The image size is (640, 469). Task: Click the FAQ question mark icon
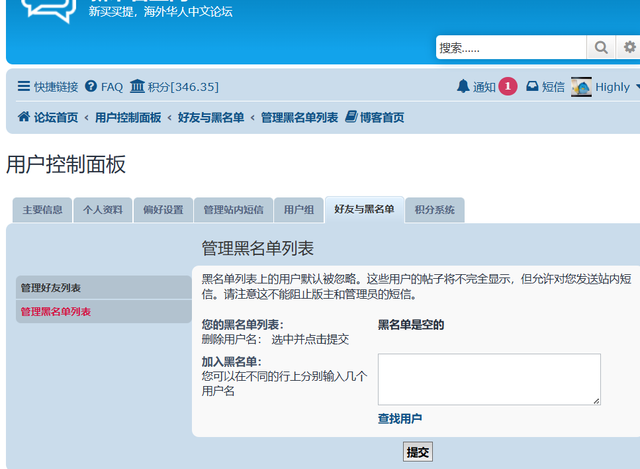91,87
